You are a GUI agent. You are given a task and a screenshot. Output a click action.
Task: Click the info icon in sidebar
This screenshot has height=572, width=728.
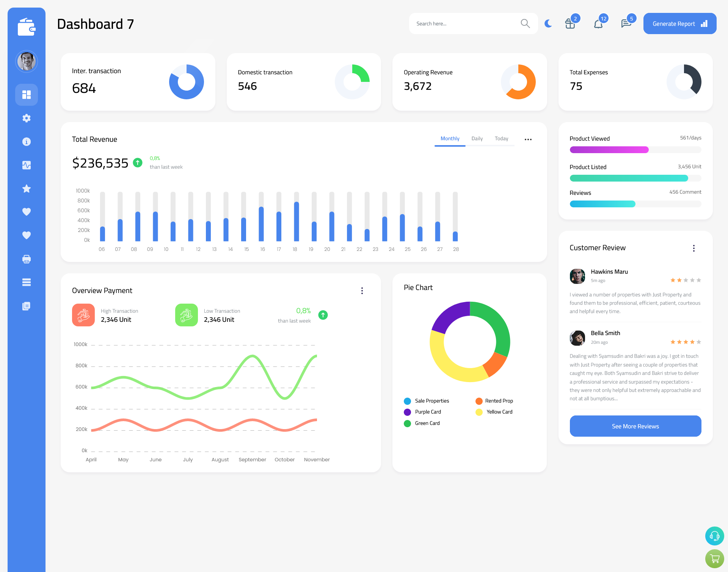pos(26,141)
